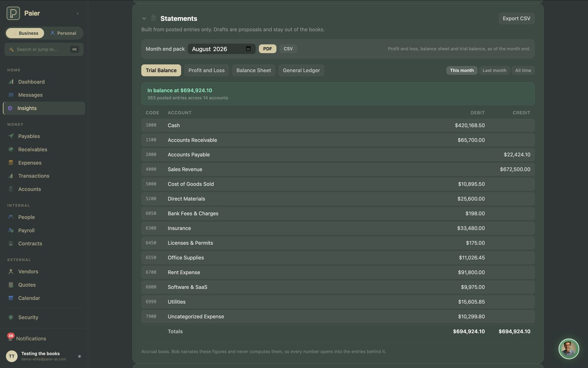Screen dimensions: 588x368
Task: Switch to the Balance Sheet tab
Action: (254, 70)
